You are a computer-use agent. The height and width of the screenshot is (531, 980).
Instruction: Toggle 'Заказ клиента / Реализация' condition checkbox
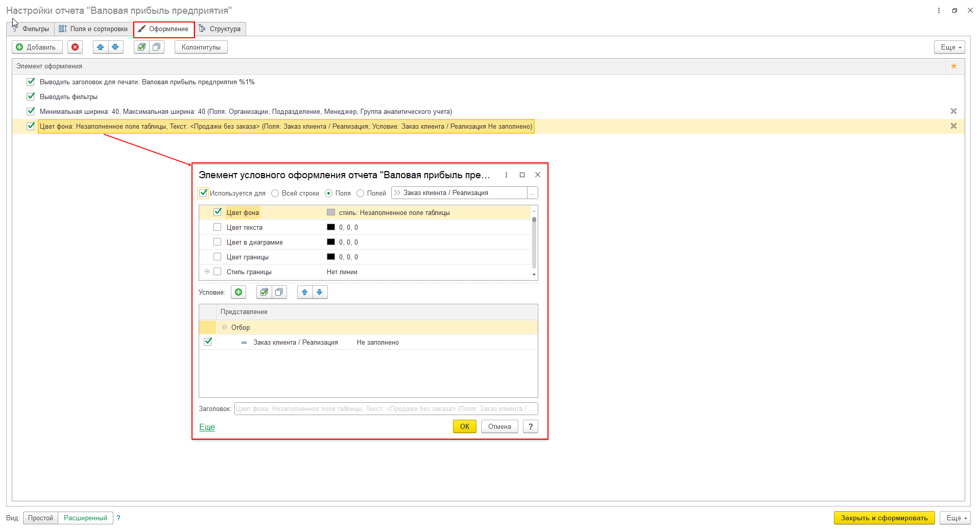pos(208,342)
